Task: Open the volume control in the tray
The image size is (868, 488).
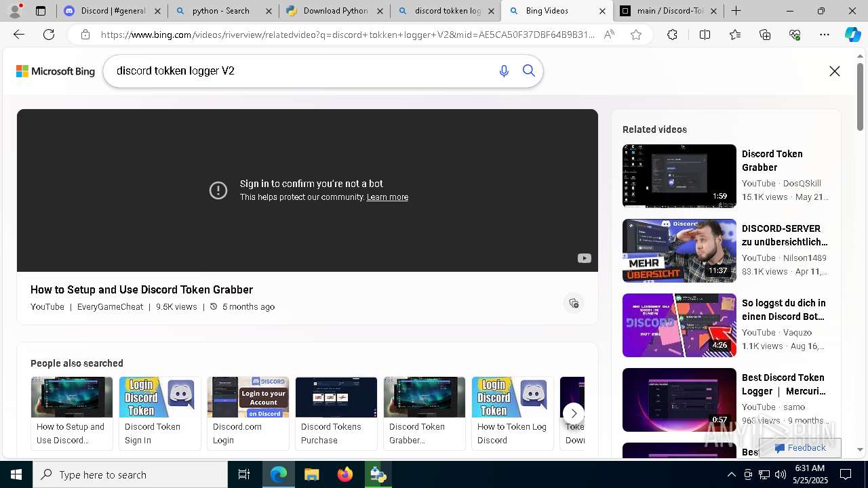Action: tap(781, 474)
